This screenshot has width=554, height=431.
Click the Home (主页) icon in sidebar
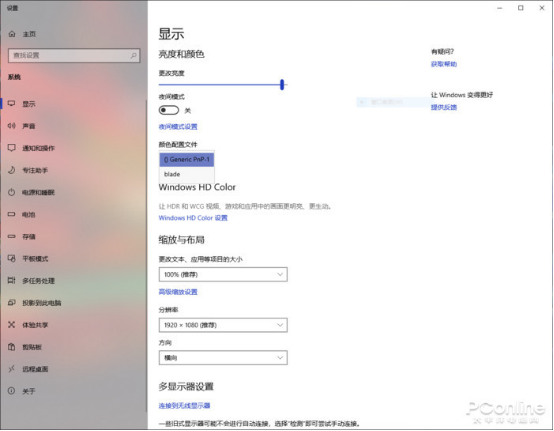pos(12,34)
